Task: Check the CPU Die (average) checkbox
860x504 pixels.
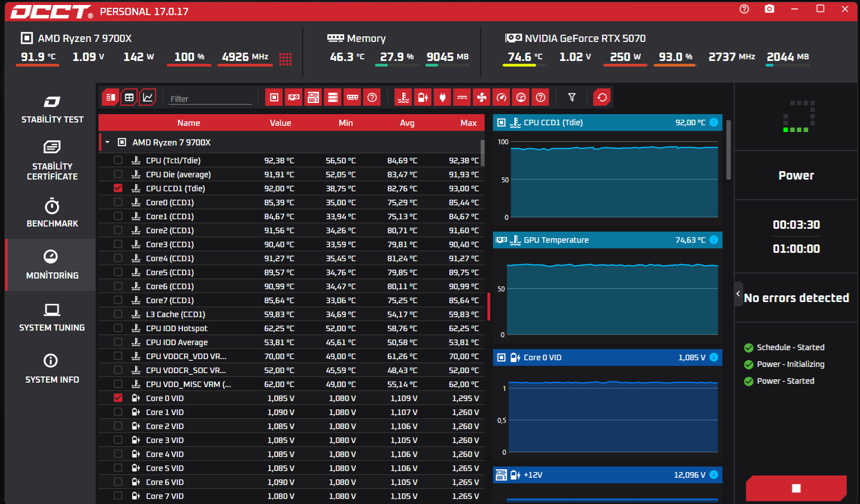Action: [118, 175]
